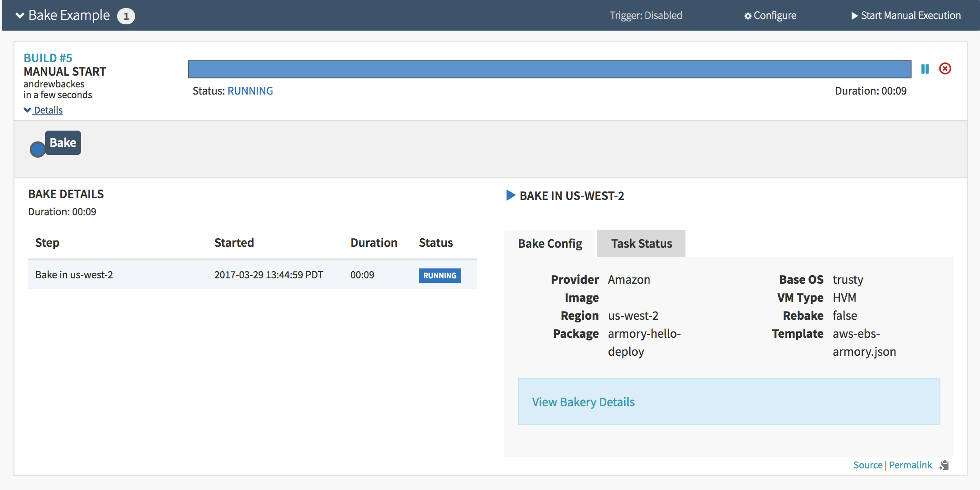Click the play icon for Start Manual Execution
The height and width of the screenshot is (490, 980).
tap(854, 16)
